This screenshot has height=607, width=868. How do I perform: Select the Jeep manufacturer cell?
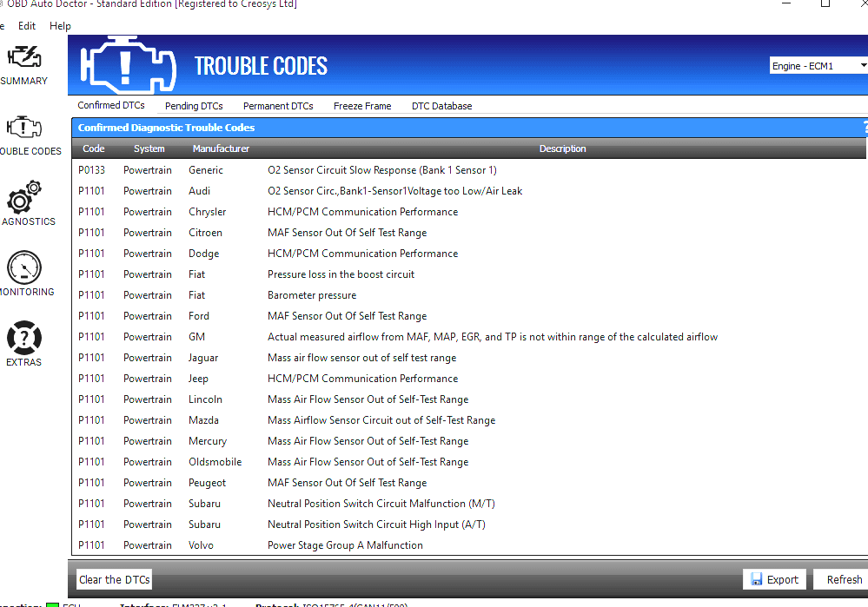198,379
